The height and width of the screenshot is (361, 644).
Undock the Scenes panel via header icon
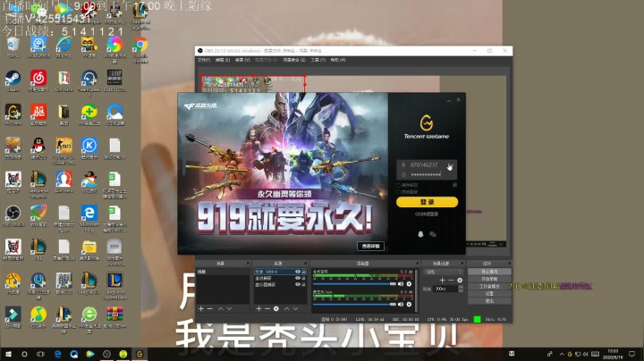(x=248, y=264)
